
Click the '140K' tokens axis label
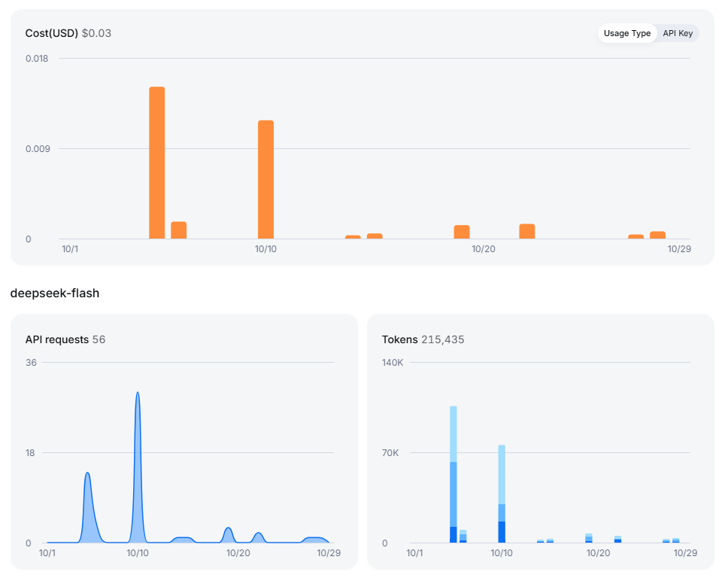click(393, 363)
